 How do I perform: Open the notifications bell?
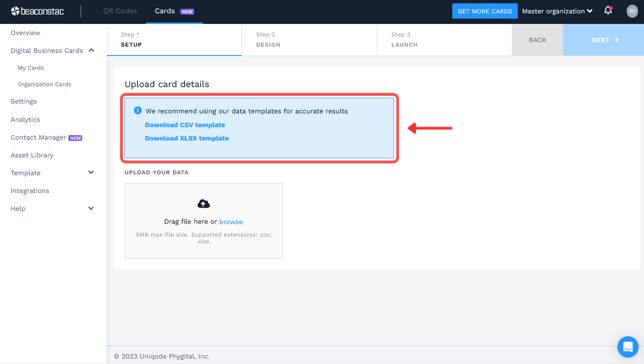608,10
